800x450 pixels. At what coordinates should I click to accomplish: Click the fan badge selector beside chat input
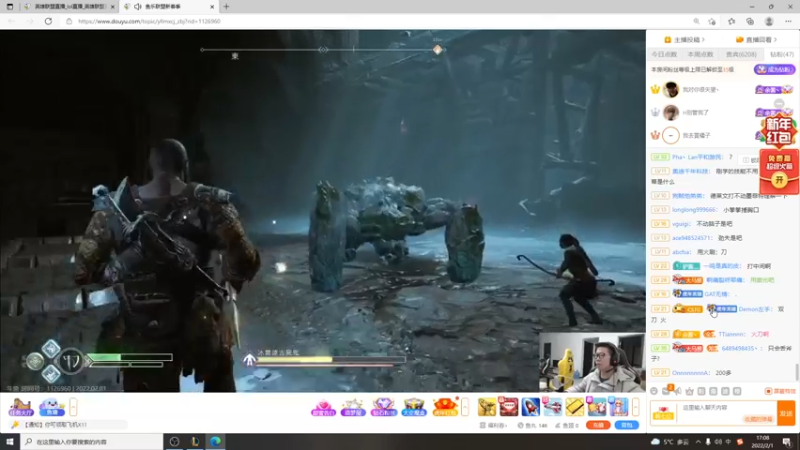663,413
